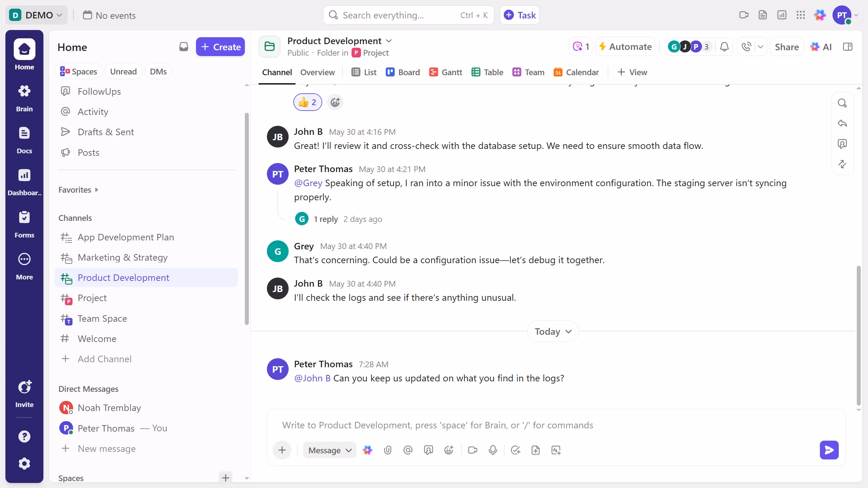
Task: Click the Automate button
Action: [625, 47]
